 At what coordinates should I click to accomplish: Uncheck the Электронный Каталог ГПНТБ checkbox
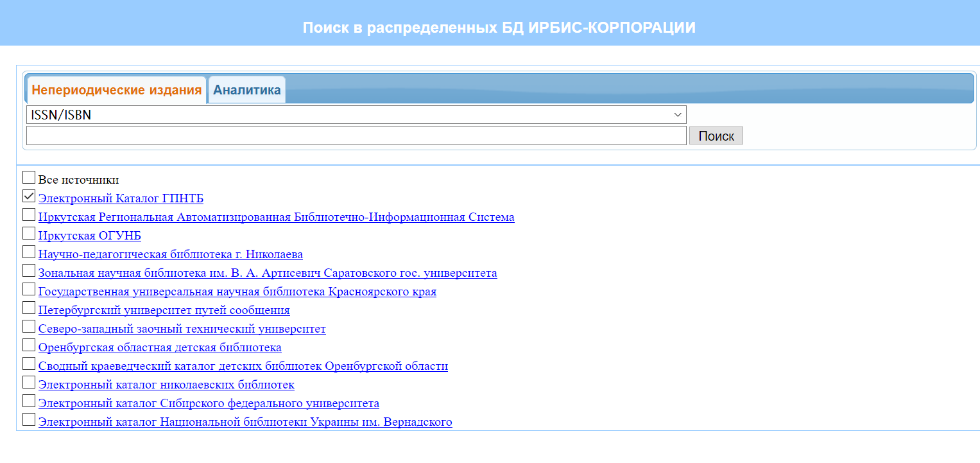(x=29, y=196)
